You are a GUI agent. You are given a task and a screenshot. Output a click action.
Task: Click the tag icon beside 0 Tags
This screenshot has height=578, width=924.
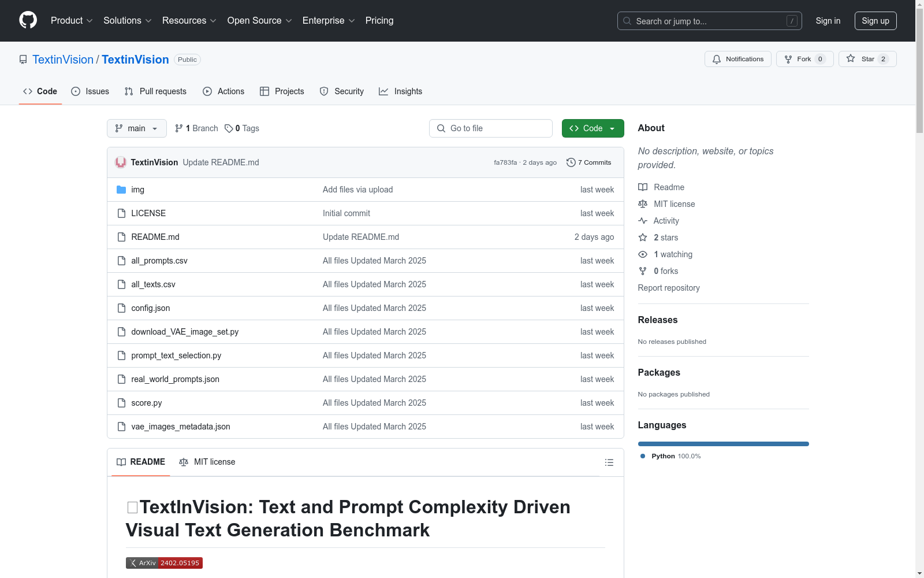[x=229, y=128]
